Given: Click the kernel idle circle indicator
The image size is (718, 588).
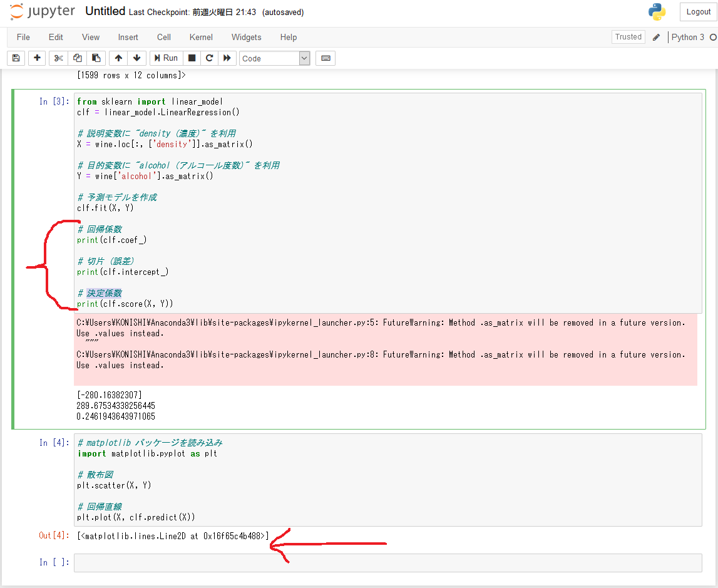Looking at the screenshot, I should (713, 37).
